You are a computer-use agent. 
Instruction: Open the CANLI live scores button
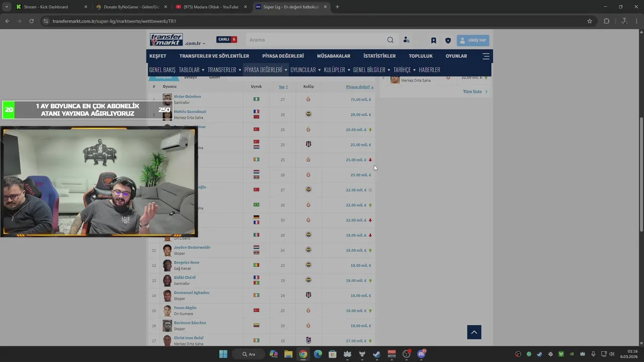coord(227,40)
